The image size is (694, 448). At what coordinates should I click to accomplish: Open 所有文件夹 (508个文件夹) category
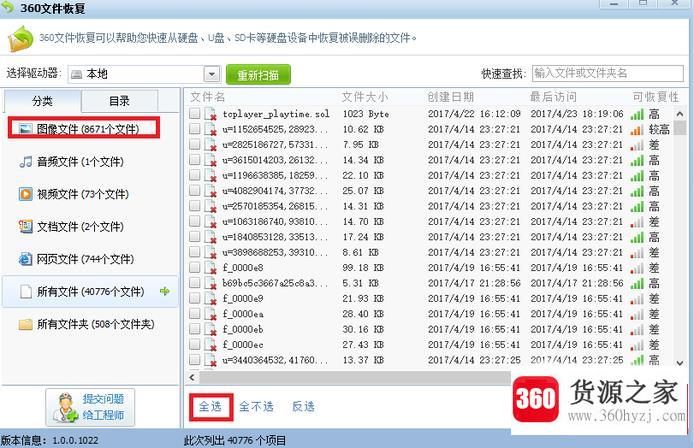[x=86, y=324]
